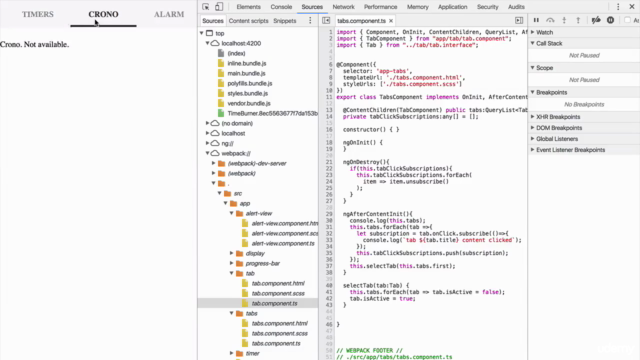This screenshot has width=640, height=360.
Task: Expand the timer folder
Action: [231, 353]
